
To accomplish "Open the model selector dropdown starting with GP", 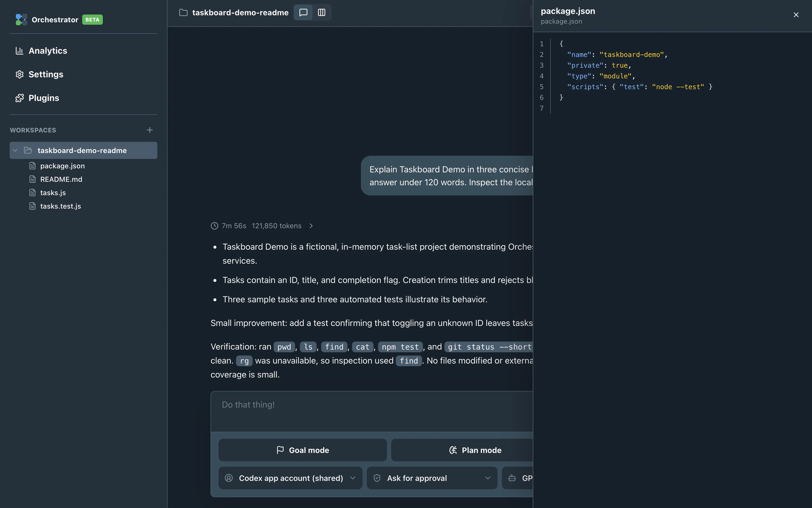I will [517, 478].
